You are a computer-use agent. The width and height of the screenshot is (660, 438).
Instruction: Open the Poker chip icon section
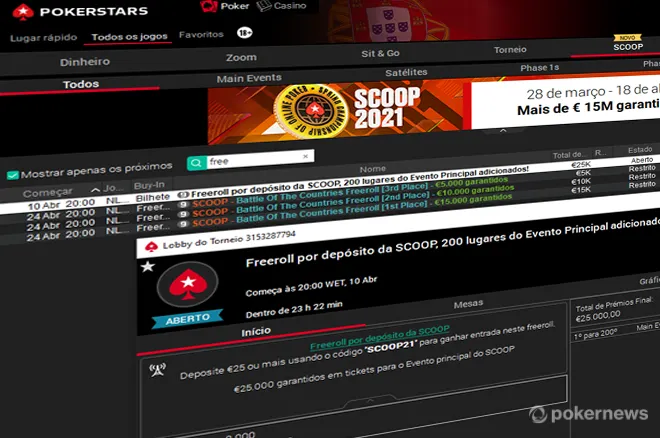click(209, 6)
